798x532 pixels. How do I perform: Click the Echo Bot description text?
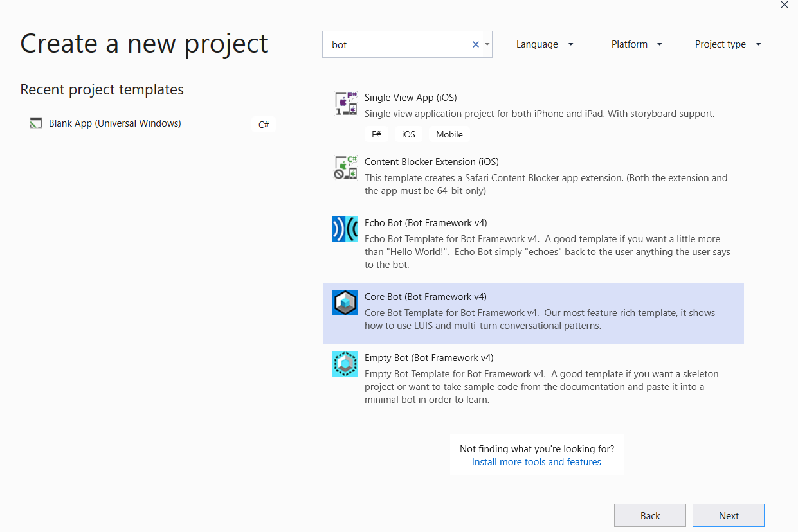pos(547,252)
